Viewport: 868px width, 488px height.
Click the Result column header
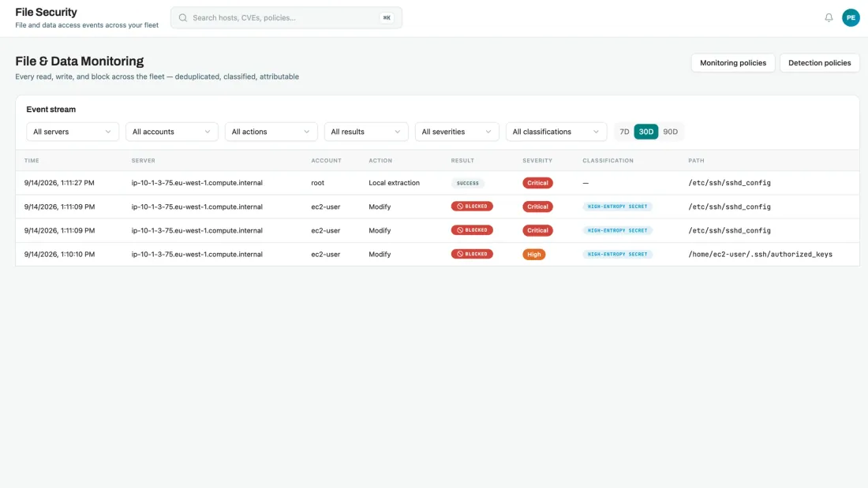coord(462,161)
